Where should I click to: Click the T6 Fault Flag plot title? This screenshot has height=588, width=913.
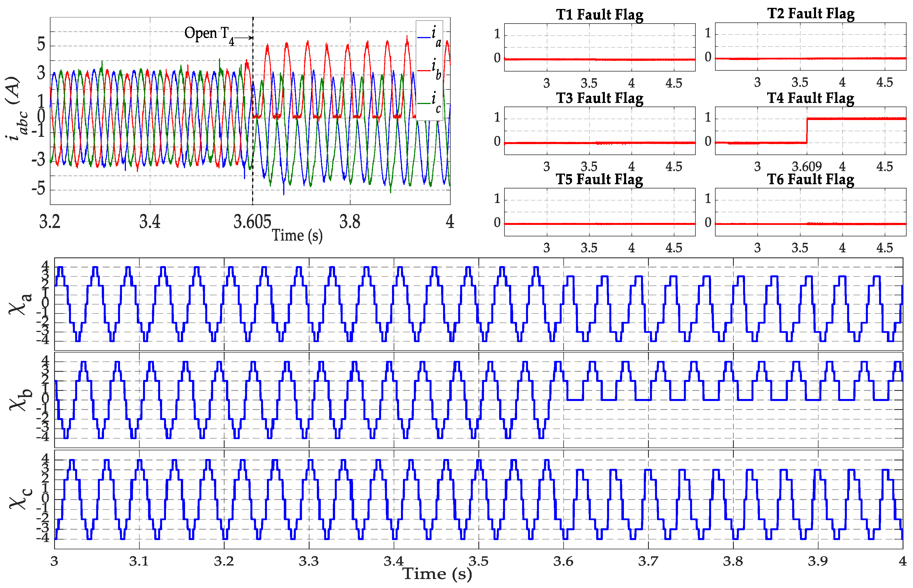tap(810, 179)
